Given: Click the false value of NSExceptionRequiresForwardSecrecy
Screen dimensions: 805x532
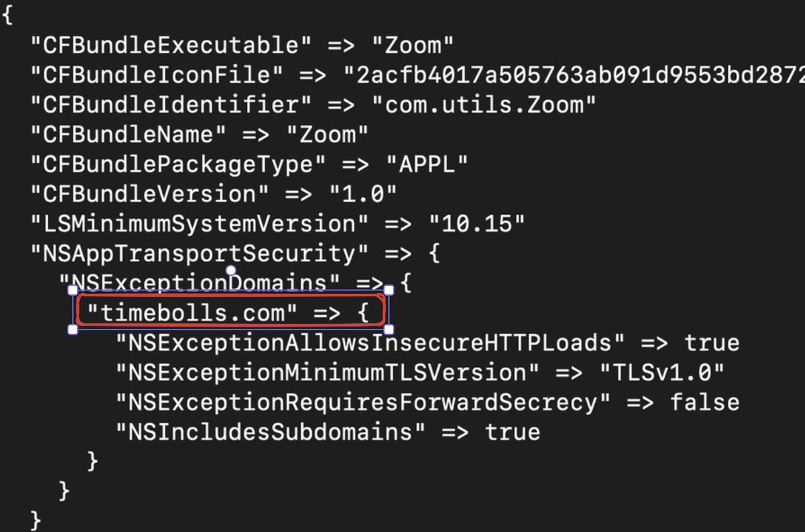Looking at the screenshot, I should coord(704,402).
